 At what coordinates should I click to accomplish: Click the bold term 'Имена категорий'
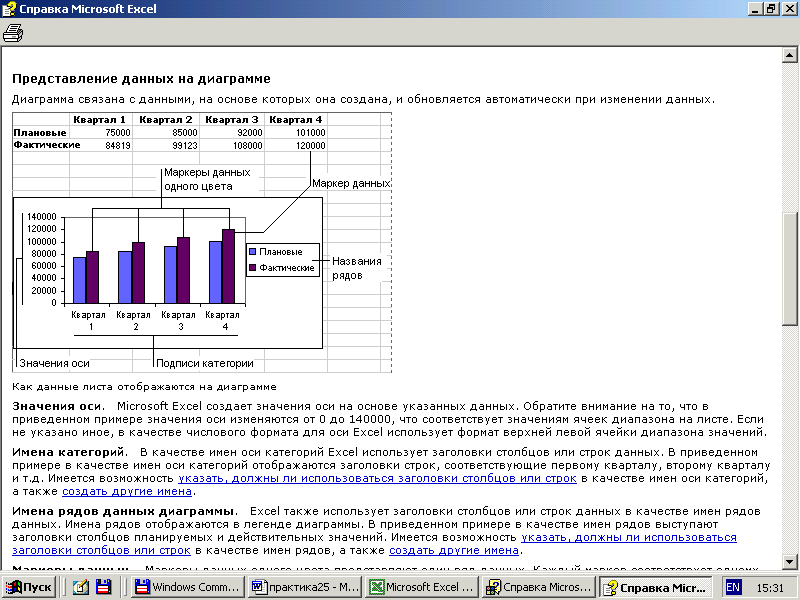click(x=68, y=452)
